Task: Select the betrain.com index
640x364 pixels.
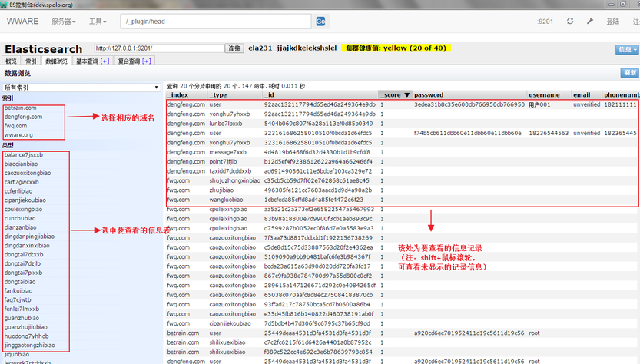Action: (x=21, y=108)
